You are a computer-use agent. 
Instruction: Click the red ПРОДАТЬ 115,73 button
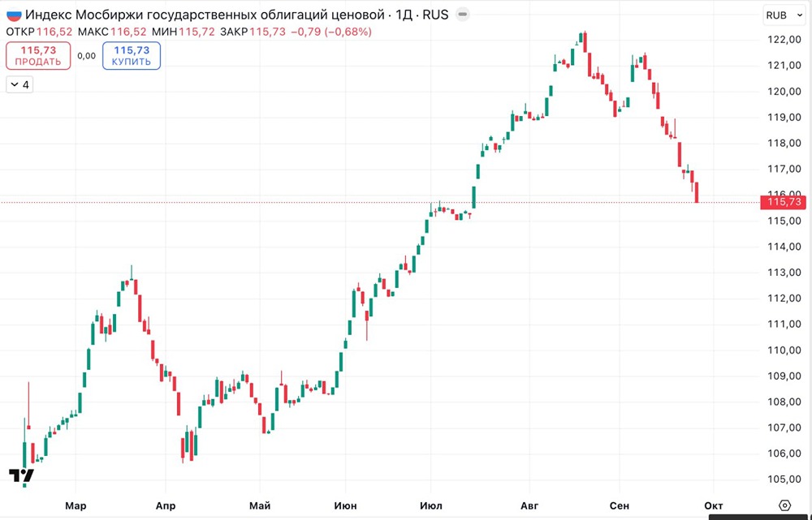point(38,55)
